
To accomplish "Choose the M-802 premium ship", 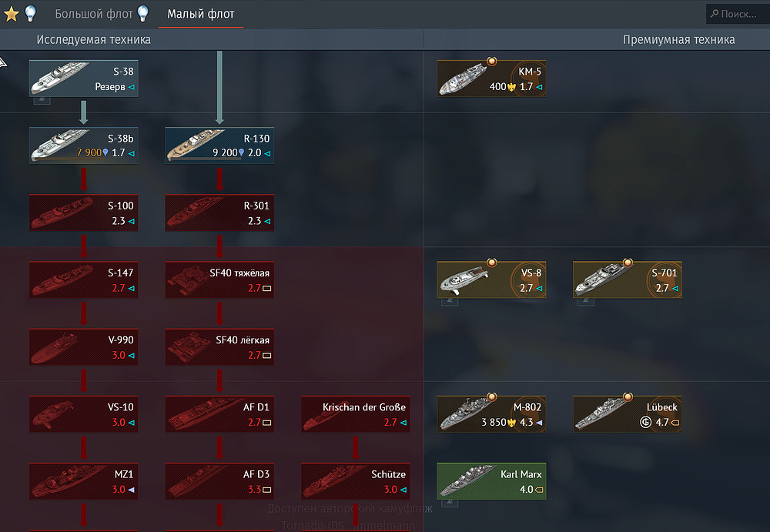I will [491, 415].
